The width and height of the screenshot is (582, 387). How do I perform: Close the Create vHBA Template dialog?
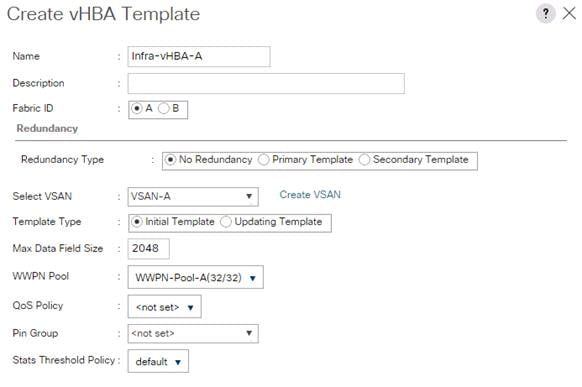coord(569,14)
